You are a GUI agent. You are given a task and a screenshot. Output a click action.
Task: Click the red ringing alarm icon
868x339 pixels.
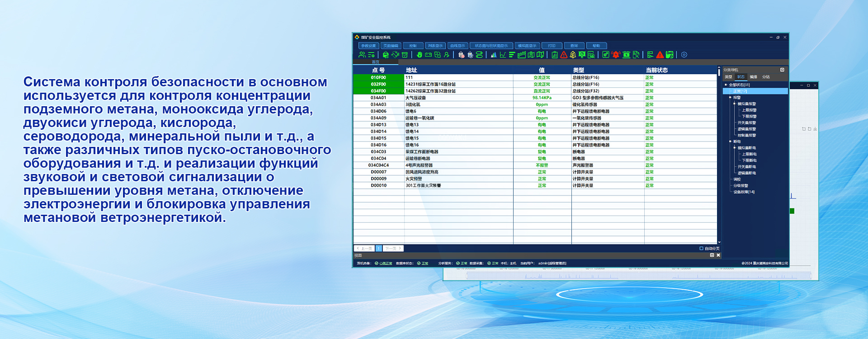click(x=616, y=55)
